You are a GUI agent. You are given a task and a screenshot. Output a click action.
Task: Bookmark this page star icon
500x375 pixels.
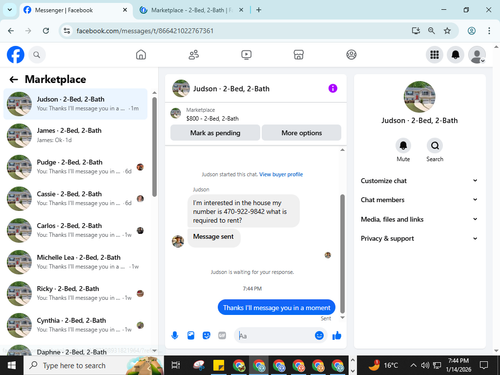(447, 31)
